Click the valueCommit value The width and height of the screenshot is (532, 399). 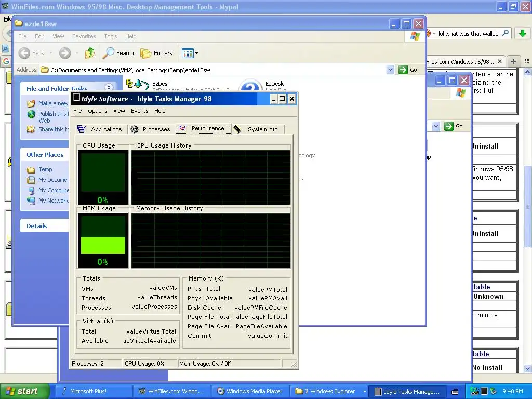coord(268,336)
